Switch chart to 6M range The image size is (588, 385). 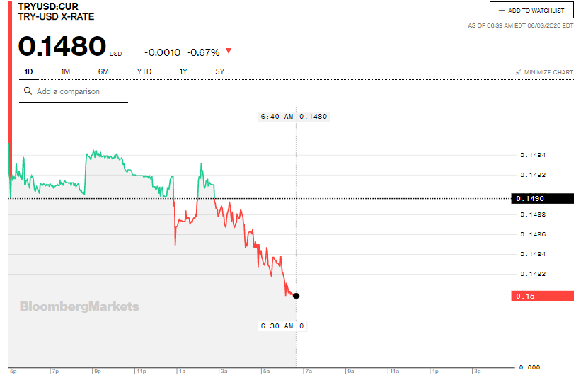(x=103, y=71)
